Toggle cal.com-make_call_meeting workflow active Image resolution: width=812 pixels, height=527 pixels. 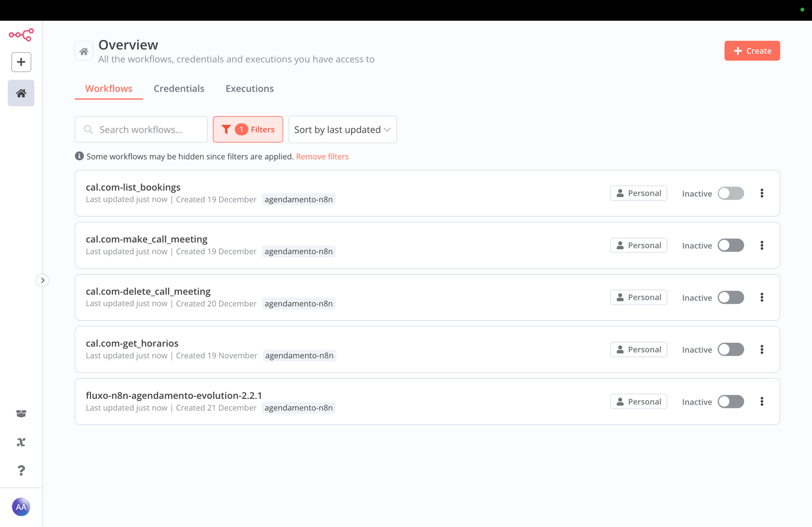731,246
